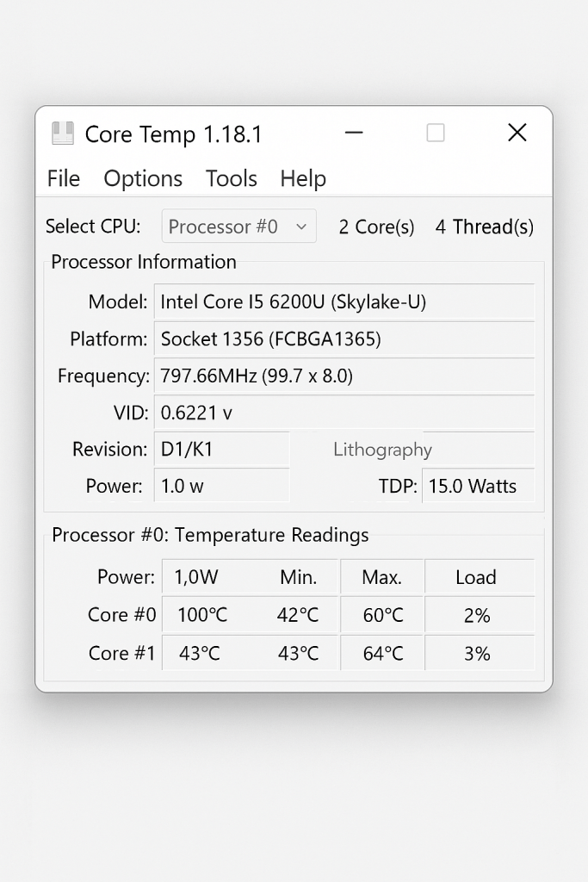
Task: Open the Help menu
Action: [303, 178]
